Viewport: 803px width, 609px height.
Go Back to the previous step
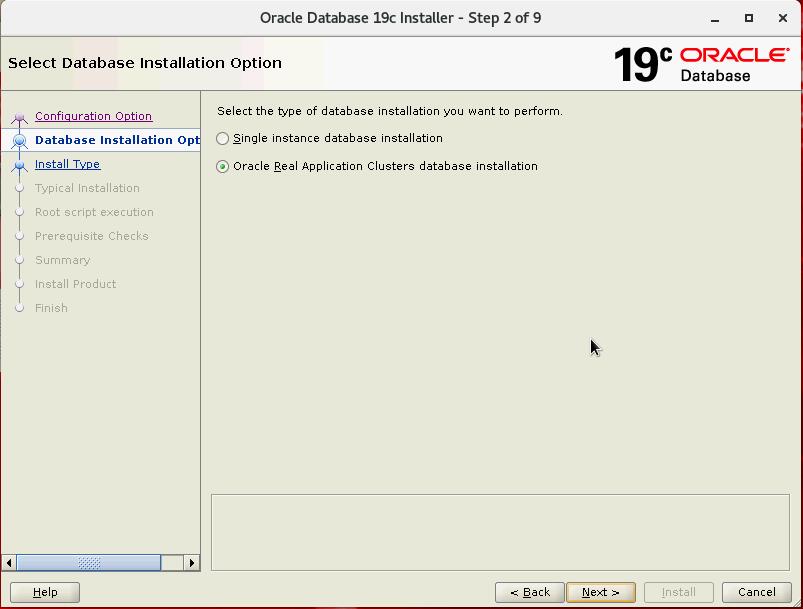click(530, 592)
